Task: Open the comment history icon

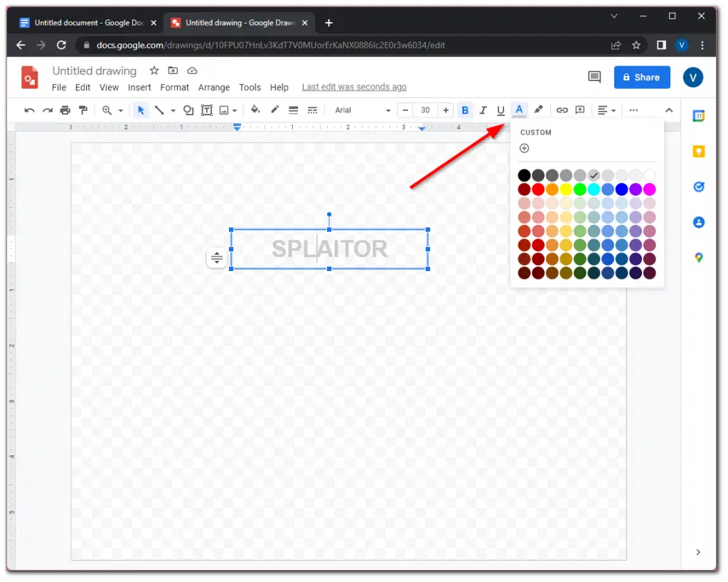Action: (594, 77)
